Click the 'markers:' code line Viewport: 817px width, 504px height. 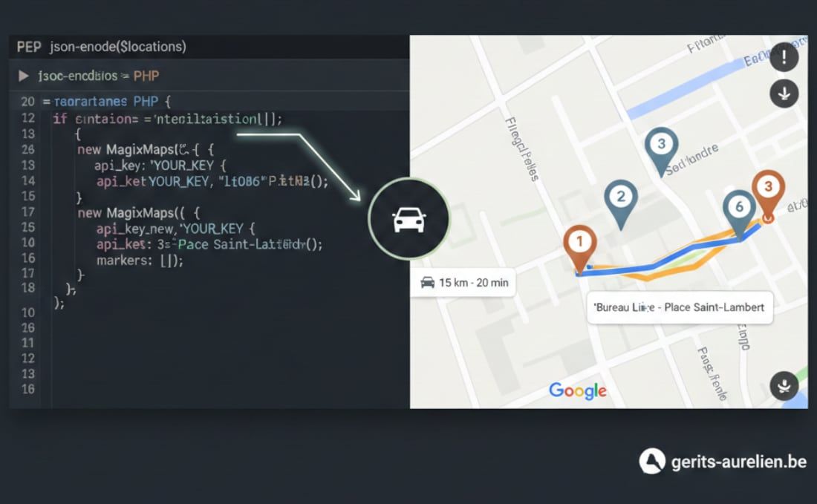pos(139,260)
